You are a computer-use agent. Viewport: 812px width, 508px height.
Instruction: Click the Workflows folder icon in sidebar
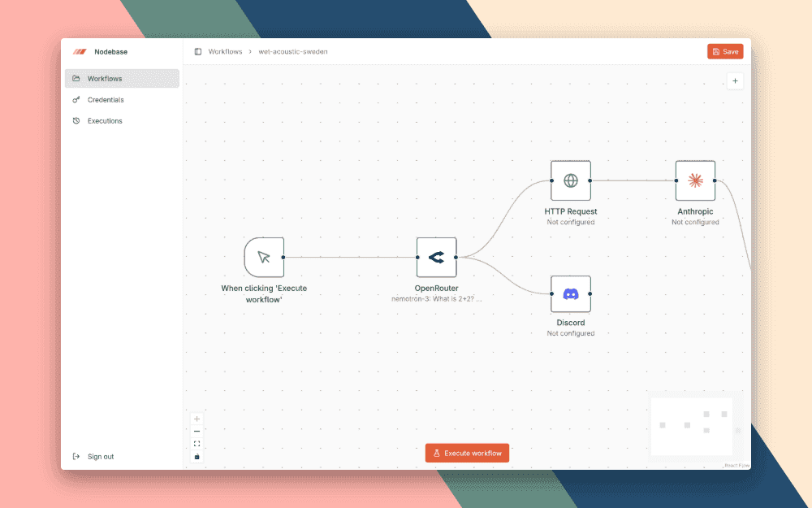tap(76, 79)
